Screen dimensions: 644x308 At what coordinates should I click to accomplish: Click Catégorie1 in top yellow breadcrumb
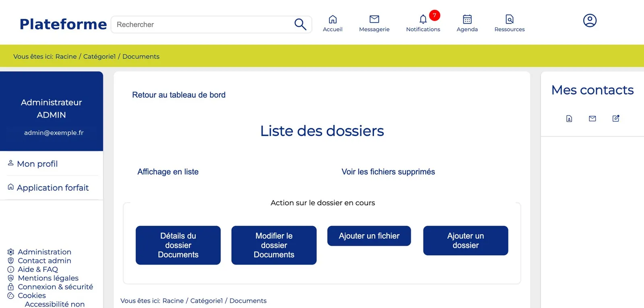point(99,56)
